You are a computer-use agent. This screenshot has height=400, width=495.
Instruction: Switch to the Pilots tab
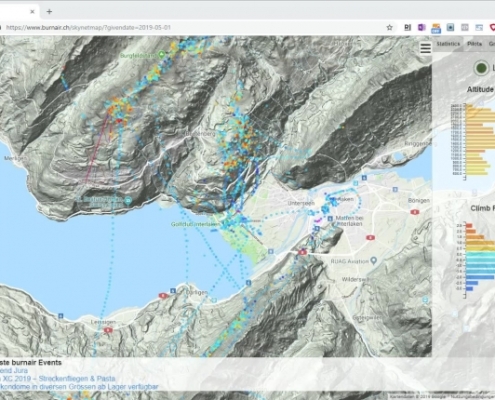474,44
